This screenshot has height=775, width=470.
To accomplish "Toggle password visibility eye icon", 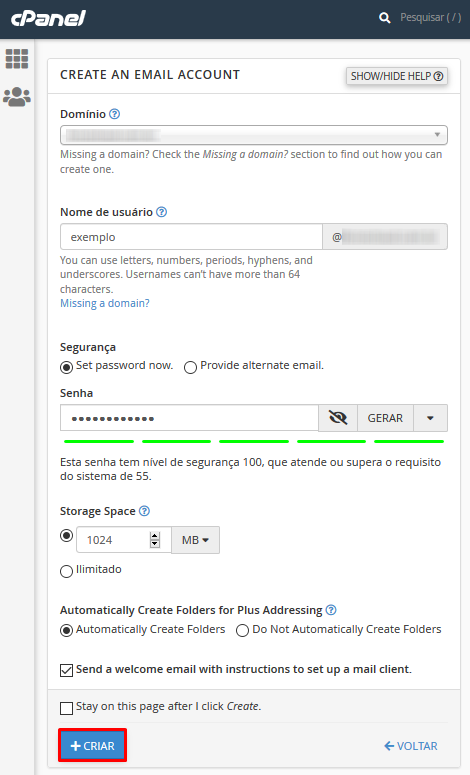I will coord(338,418).
